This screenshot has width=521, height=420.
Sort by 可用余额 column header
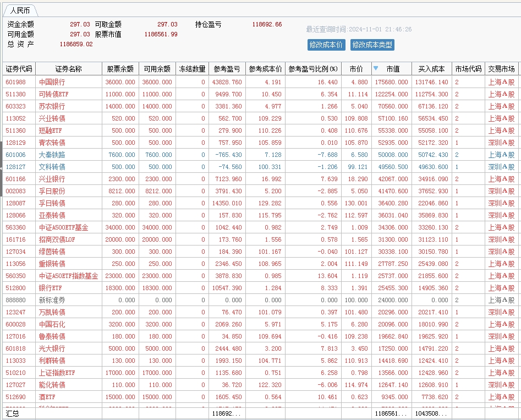coord(157,69)
